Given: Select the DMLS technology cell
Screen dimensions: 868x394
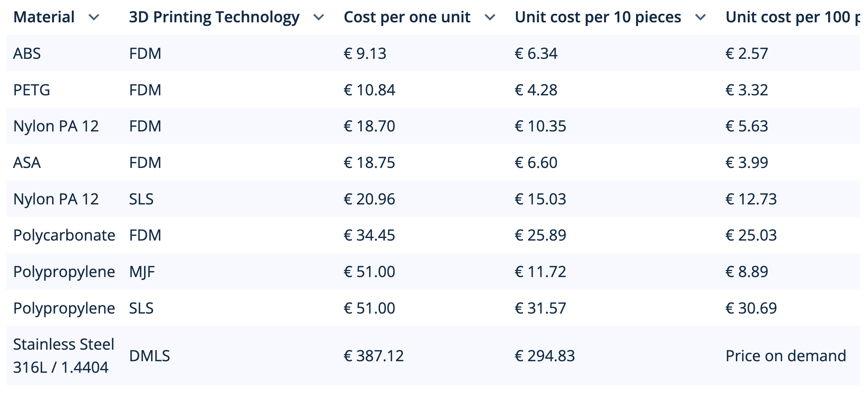Looking at the screenshot, I should [x=149, y=356].
